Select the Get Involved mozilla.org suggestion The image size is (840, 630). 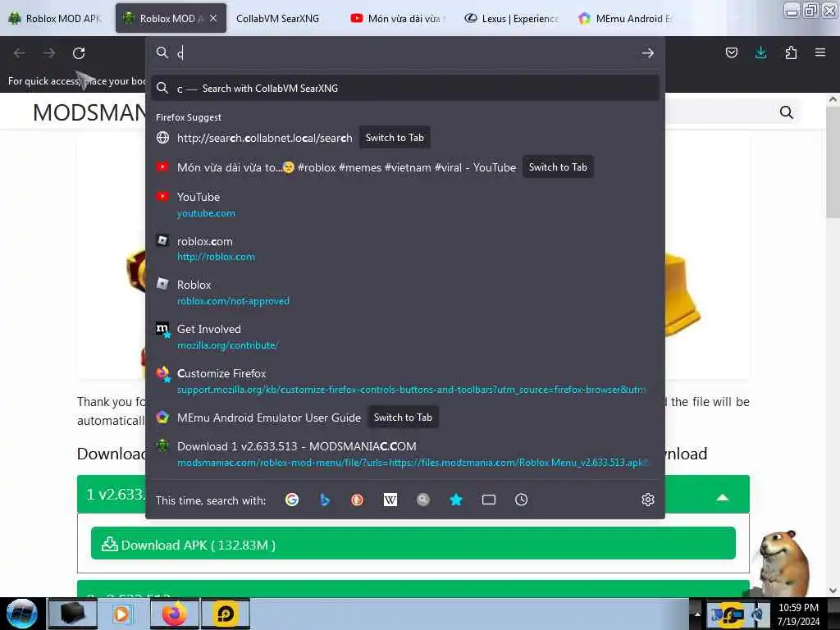point(405,337)
